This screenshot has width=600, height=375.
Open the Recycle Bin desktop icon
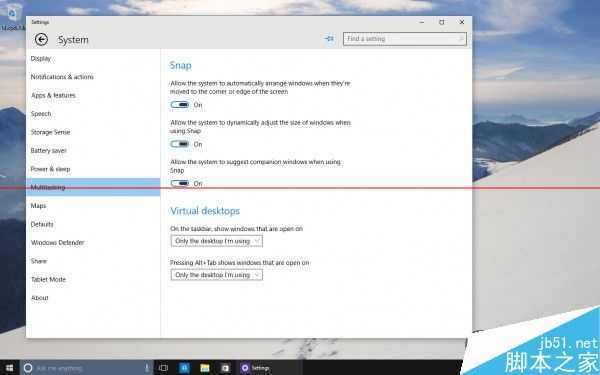tap(12, 17)
